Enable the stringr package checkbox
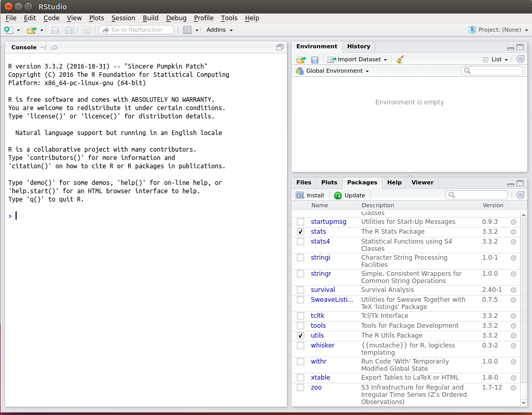The image size is (532, 415). coord(301,274)
